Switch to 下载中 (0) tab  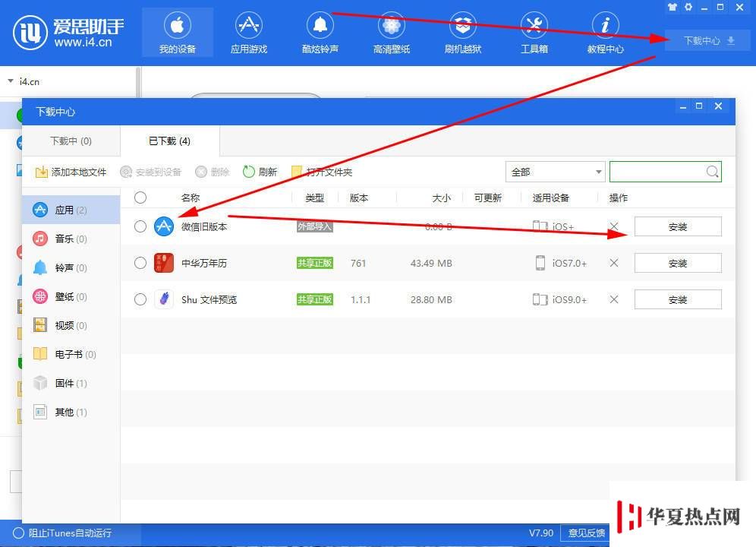click(x=71, y=141)
